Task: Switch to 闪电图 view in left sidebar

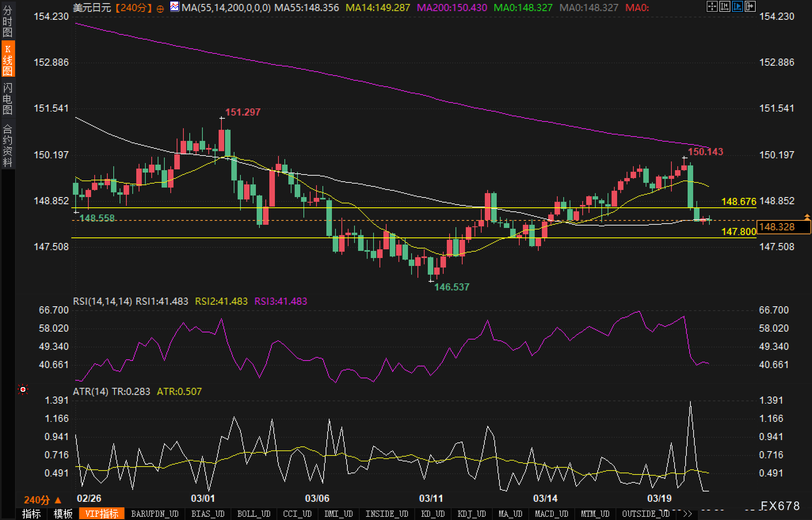Action: 8,99
